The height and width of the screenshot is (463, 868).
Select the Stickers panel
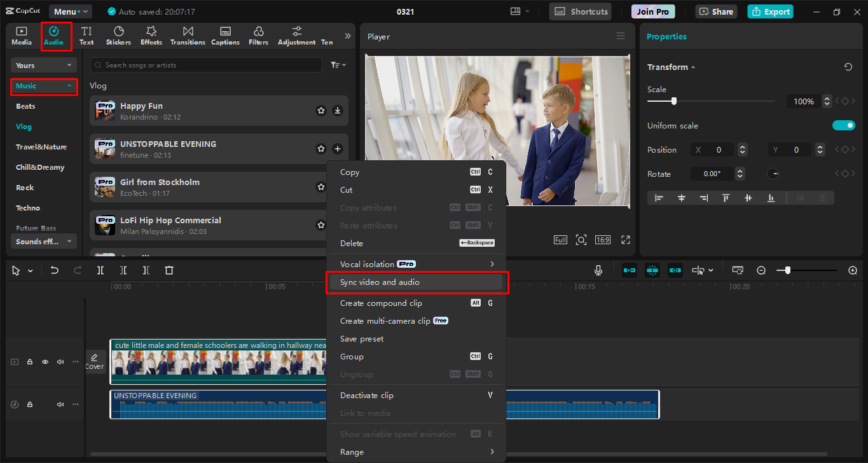[x=118, y=35]
